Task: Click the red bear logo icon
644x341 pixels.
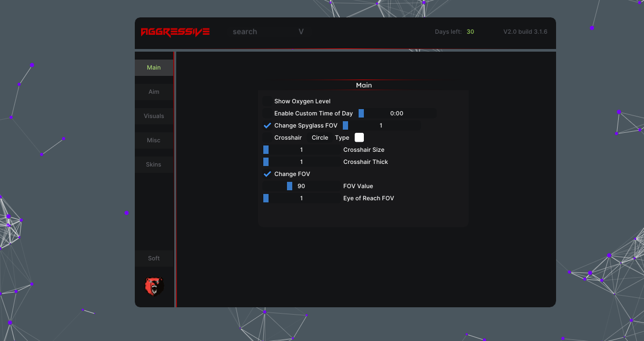Action: pos(154,287)
